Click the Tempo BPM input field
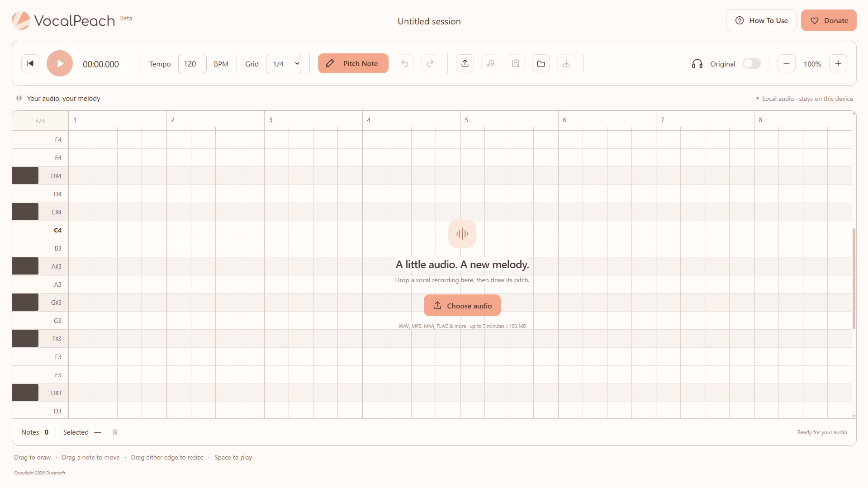The image size is (868, 488). coord(192,64)
